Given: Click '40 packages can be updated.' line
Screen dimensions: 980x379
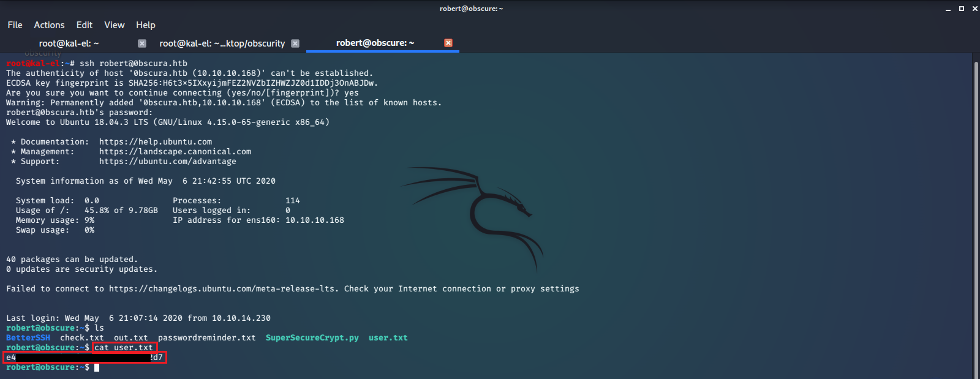Looking at the screenshot, I should click(72, 260).
